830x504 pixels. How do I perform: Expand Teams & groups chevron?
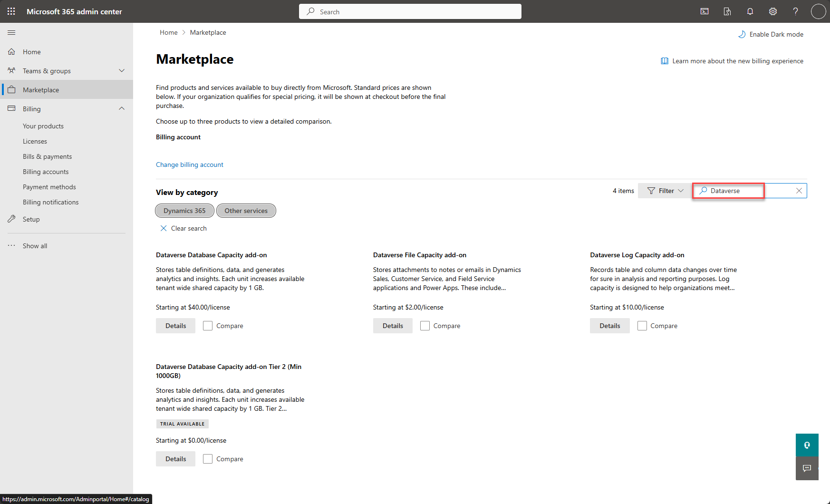(x=122, y=70)
